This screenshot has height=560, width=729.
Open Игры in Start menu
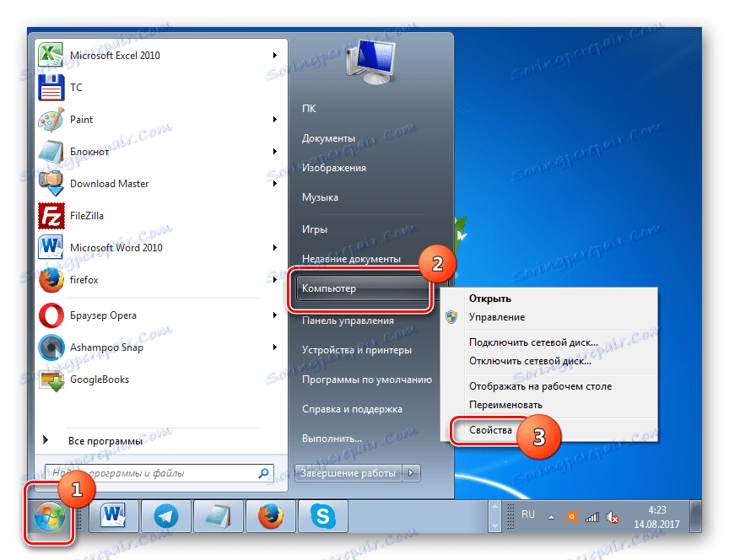coord(314,229)
